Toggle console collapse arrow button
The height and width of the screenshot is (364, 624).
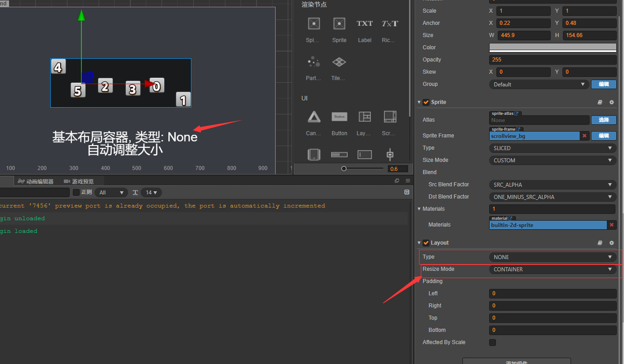407,192
